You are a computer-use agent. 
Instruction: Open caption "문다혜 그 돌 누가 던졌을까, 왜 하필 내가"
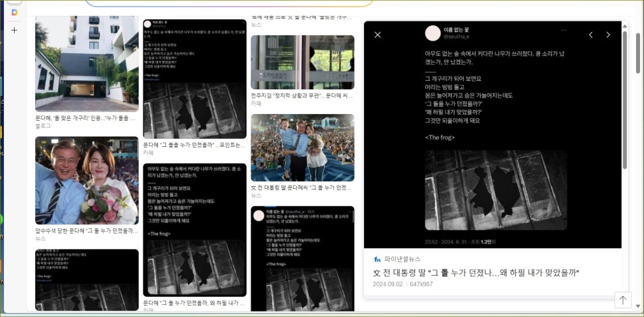(195, 303)
